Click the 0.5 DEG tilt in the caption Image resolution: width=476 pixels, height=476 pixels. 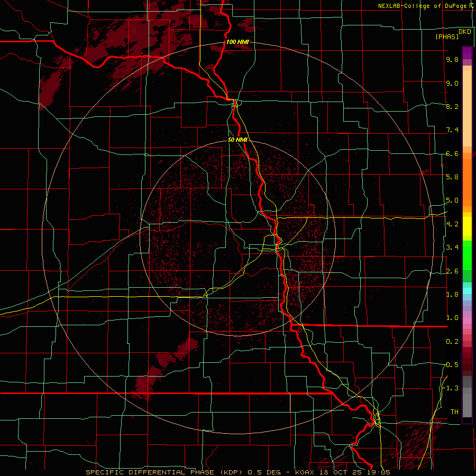[264, 472]
